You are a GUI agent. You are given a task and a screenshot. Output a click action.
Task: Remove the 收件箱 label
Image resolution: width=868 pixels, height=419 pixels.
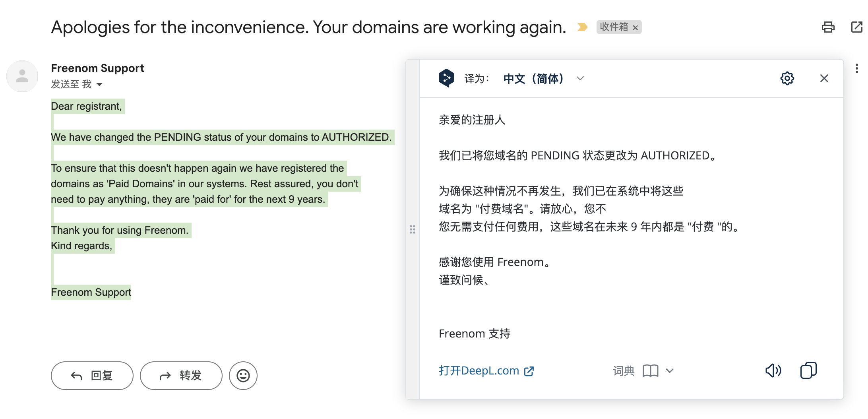tap(635, 28)
